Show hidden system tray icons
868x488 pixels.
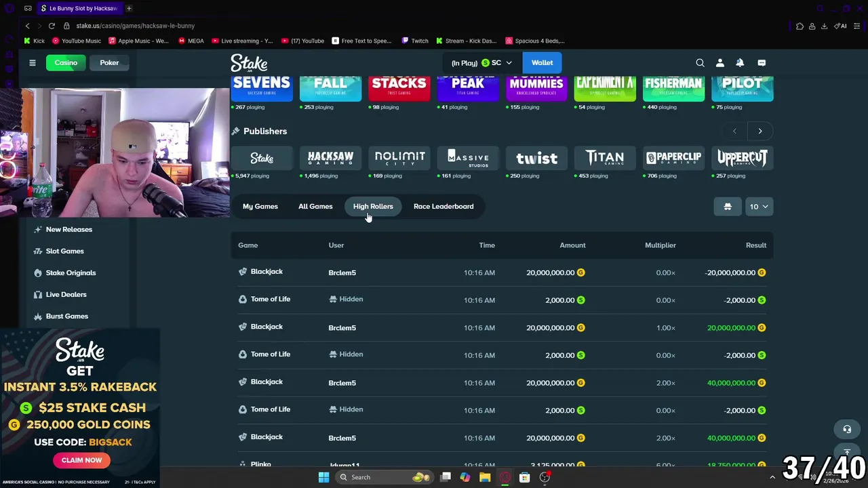[772, 477]
